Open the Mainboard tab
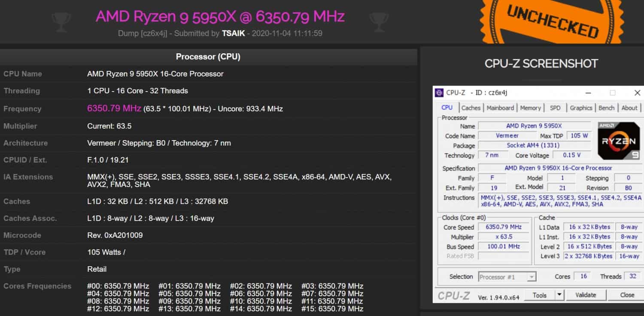Screen dimensions: 644x316 tap(500, 108)
